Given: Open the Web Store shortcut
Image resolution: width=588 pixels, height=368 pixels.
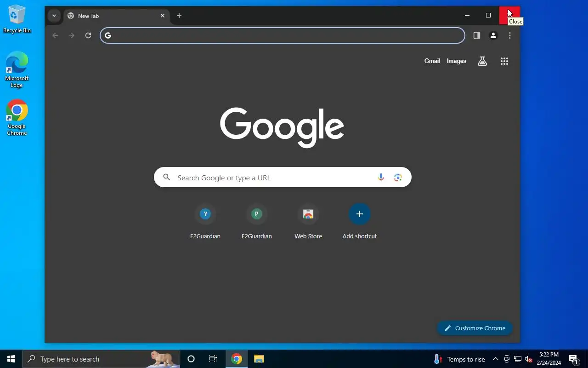Looking at the screenshot, I should [308, 222].
